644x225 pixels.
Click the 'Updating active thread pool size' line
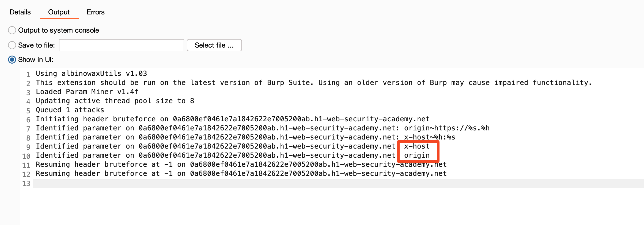click(115, 101)
